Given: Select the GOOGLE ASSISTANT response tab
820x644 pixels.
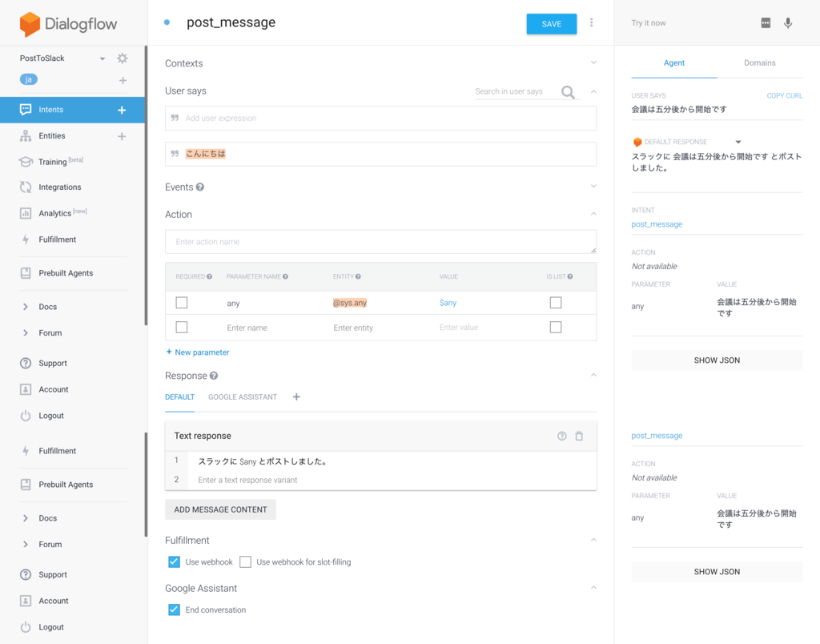Looking at the screenshot, I should 243,397.
